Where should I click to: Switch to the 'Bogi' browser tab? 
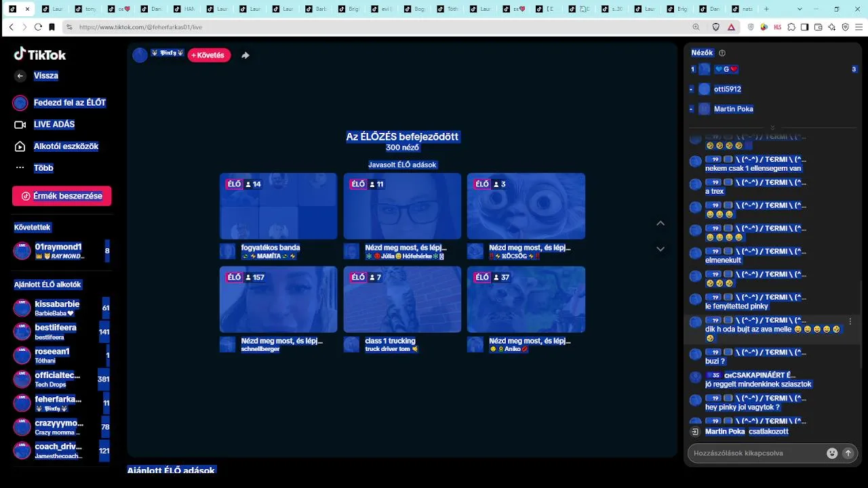pos(415,9)
